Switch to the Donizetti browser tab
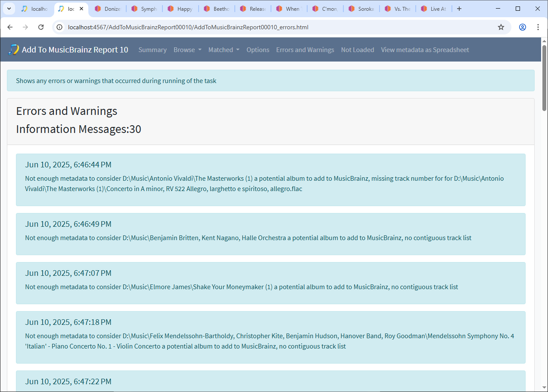The width and height of the screenshot is (548, 392). point(108,9)
